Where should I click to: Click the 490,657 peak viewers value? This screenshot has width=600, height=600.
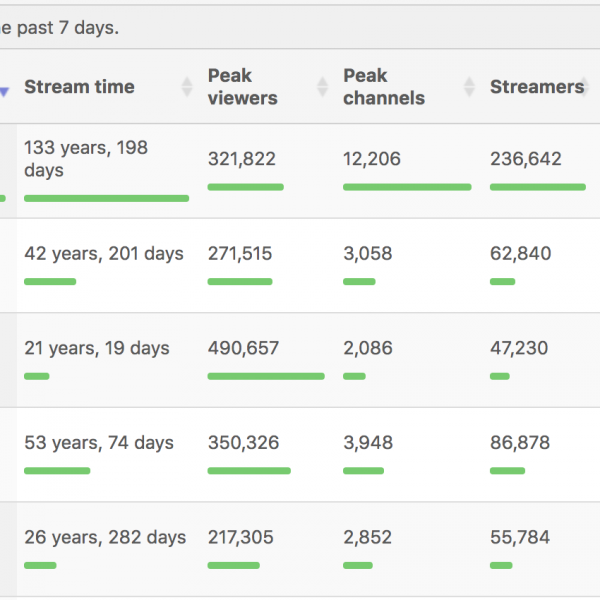(243, 348)
